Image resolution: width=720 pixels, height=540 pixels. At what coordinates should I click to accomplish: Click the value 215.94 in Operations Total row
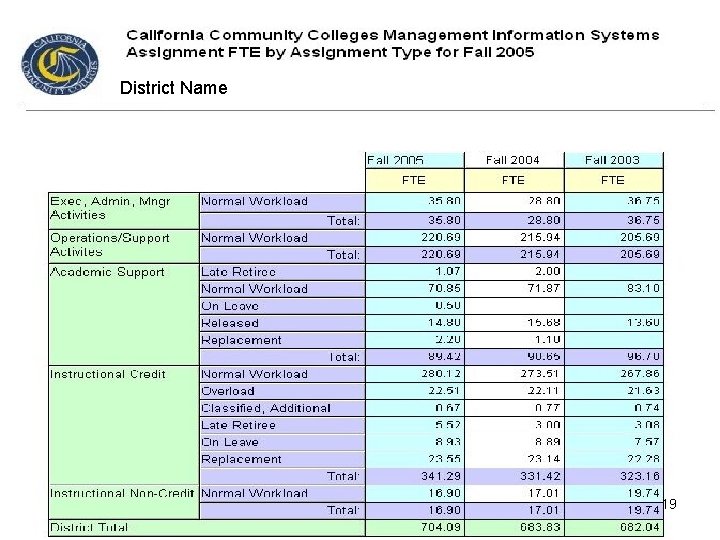pyautogui.click(x=540, y=254)
